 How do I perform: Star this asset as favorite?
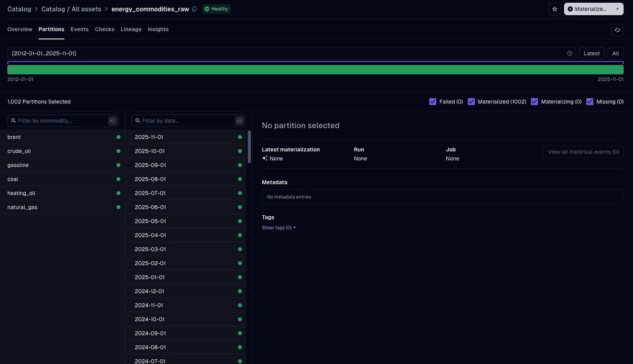pyautogui.click(x=554, y=9)
